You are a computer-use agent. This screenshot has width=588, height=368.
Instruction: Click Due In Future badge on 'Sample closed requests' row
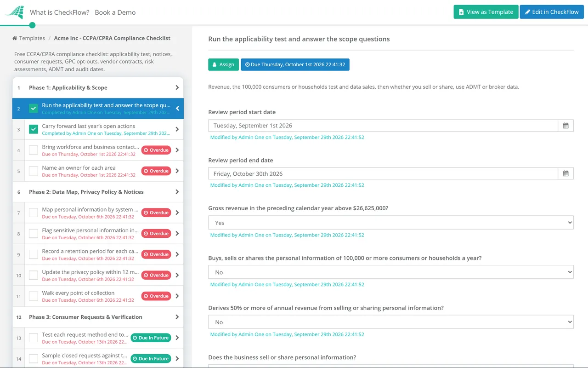[x=151, y=359]
